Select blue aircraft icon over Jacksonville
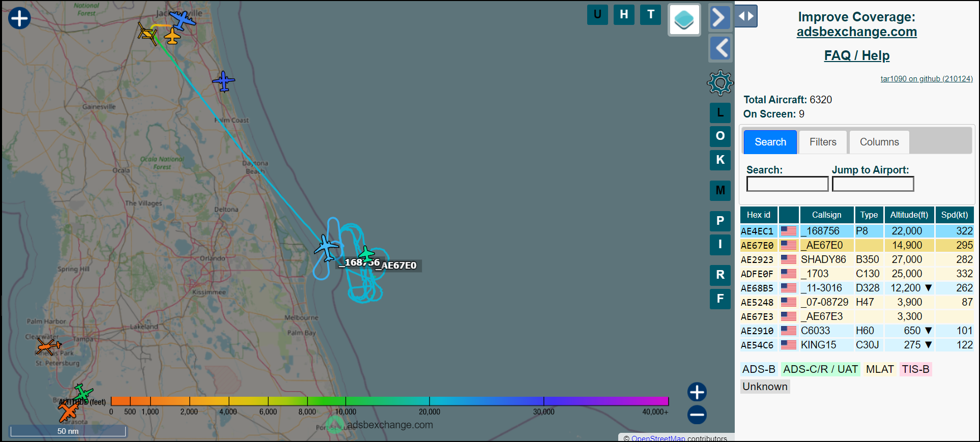Image resolution: width=980 pixels, height=442 pixels. coord(182,20)
